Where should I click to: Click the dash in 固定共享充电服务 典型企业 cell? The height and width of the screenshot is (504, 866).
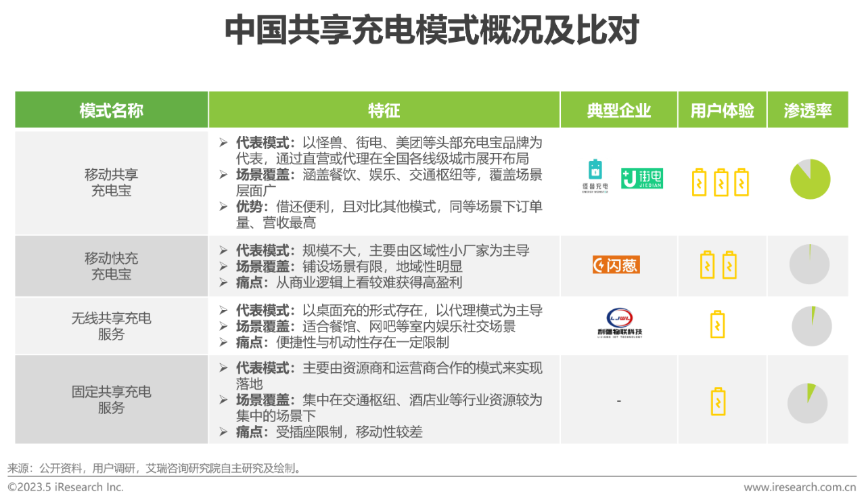coord(618,400)
